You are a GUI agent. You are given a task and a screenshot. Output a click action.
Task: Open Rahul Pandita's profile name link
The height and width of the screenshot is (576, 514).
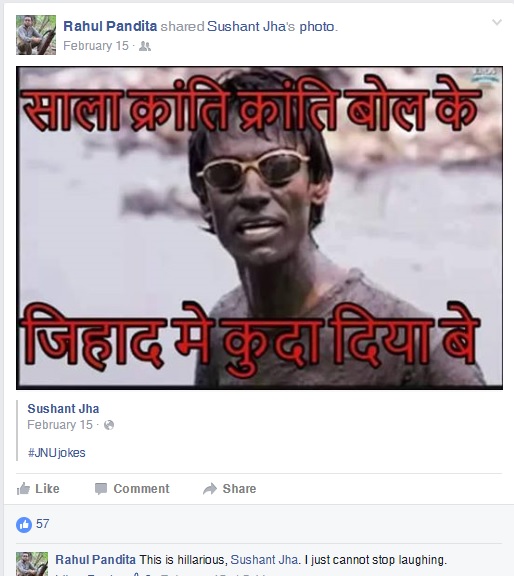coord(110,26)
